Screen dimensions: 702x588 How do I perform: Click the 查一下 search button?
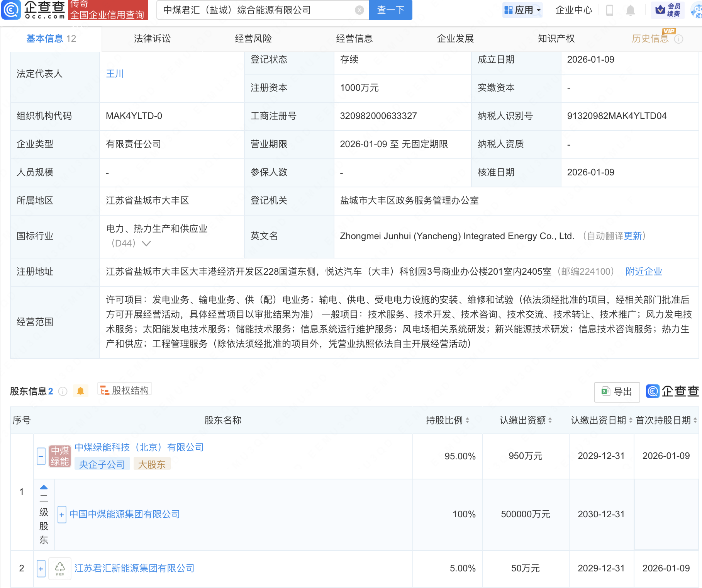tap(390, 10)
